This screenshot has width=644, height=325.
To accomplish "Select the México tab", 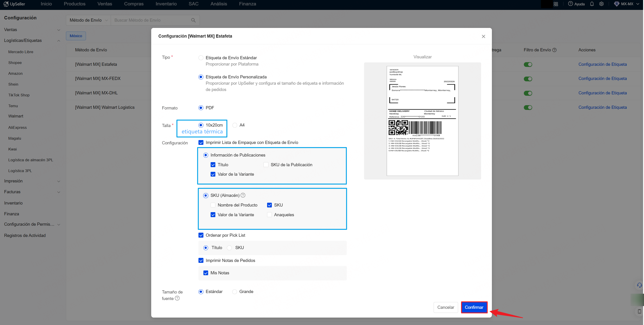I will [76, 36].
